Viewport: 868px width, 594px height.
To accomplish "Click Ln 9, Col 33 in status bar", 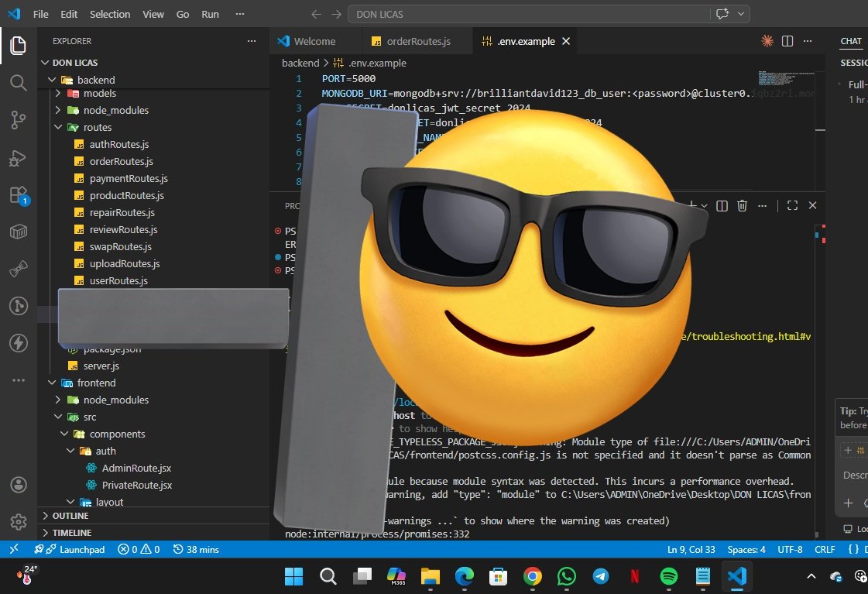I will [x=691, y=549].
